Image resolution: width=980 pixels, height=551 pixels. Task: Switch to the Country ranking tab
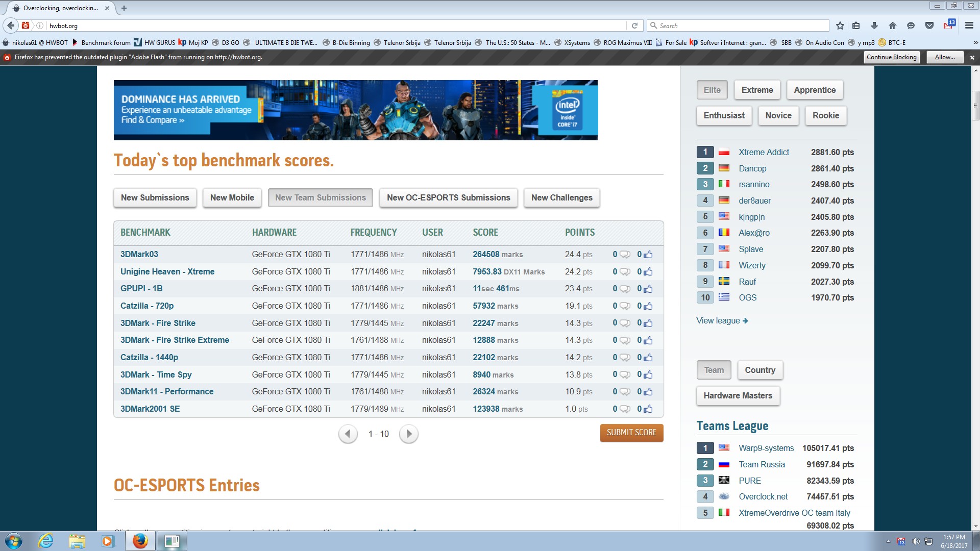pos(760,370)
